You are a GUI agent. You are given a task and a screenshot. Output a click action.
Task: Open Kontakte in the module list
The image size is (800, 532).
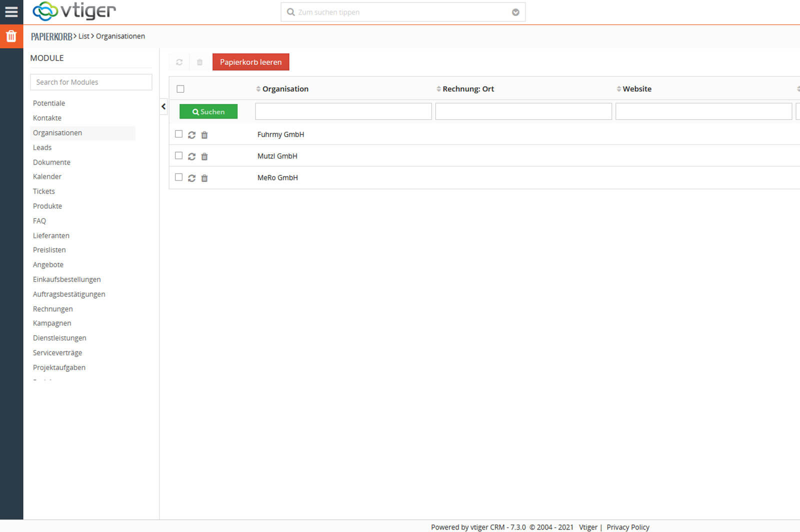tap(47, 118)
